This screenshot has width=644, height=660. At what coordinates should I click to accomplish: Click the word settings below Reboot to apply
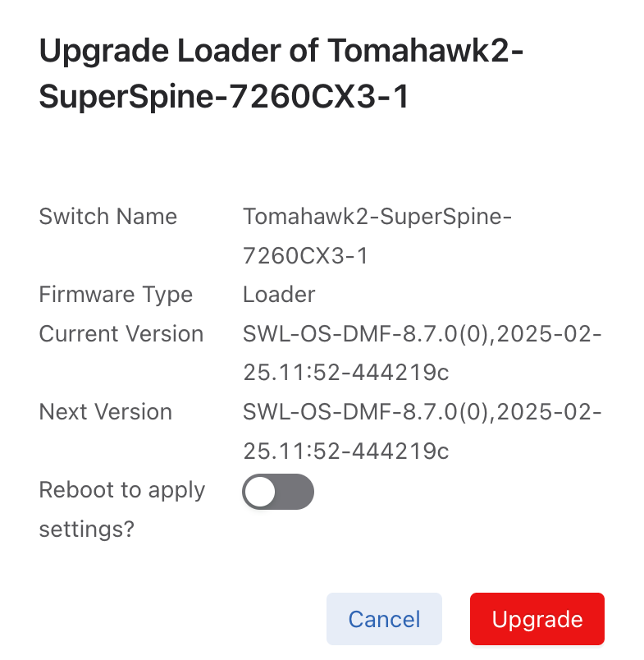86,529
